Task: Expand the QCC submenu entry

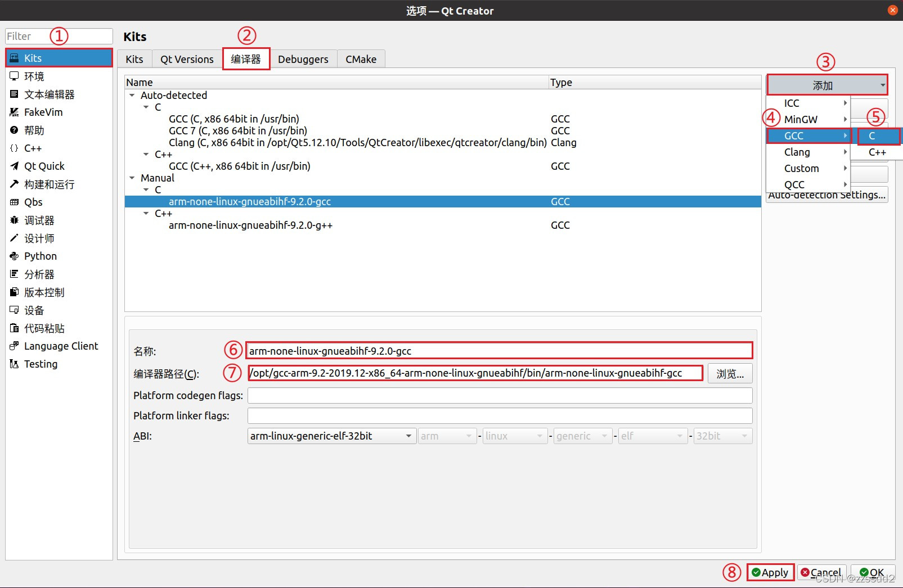Action: pyautogui.click(x=808, y=184)
